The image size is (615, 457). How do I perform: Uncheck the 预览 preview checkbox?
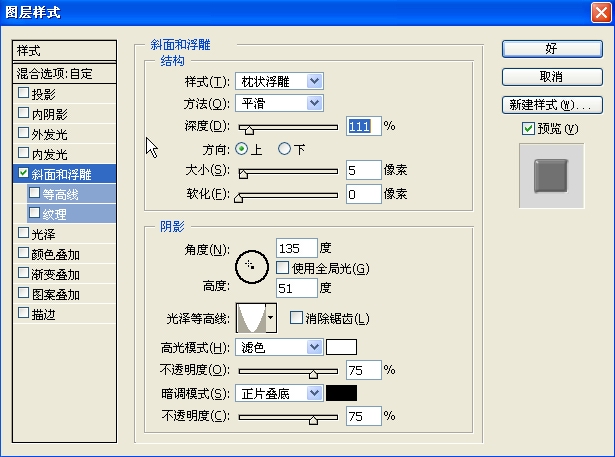click(528, 128)
